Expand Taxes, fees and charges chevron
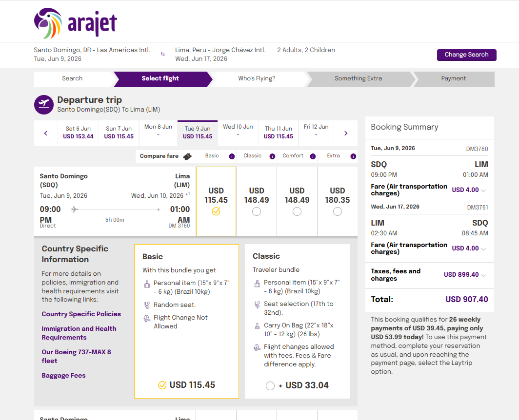The image size is (519, 420). click(x=483, y=275)
